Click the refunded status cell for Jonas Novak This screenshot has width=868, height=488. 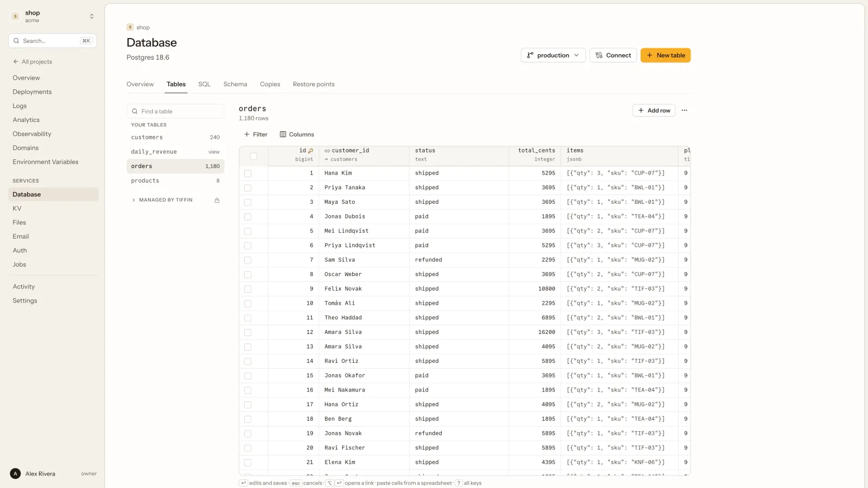tap(459, 434)
